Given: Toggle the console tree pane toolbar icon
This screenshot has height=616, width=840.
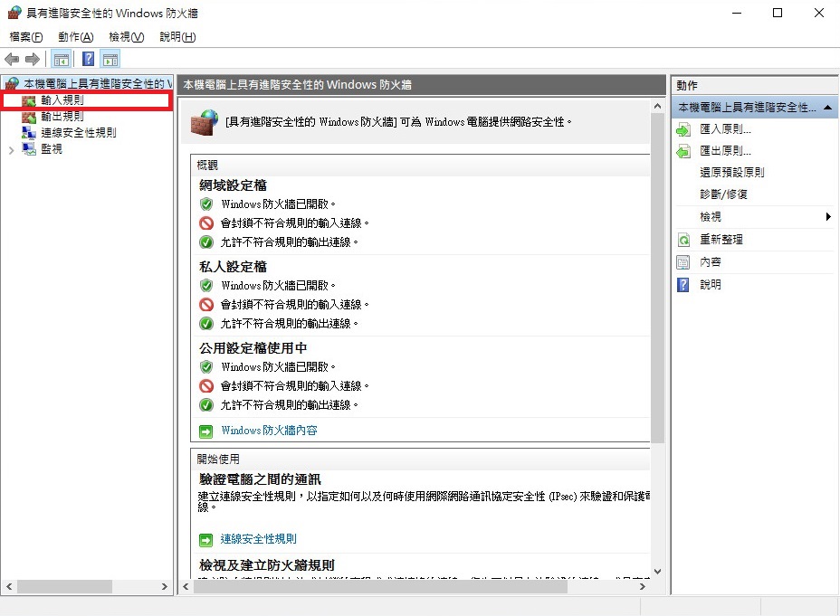Looking at the screenshot, I should point(61,59).
